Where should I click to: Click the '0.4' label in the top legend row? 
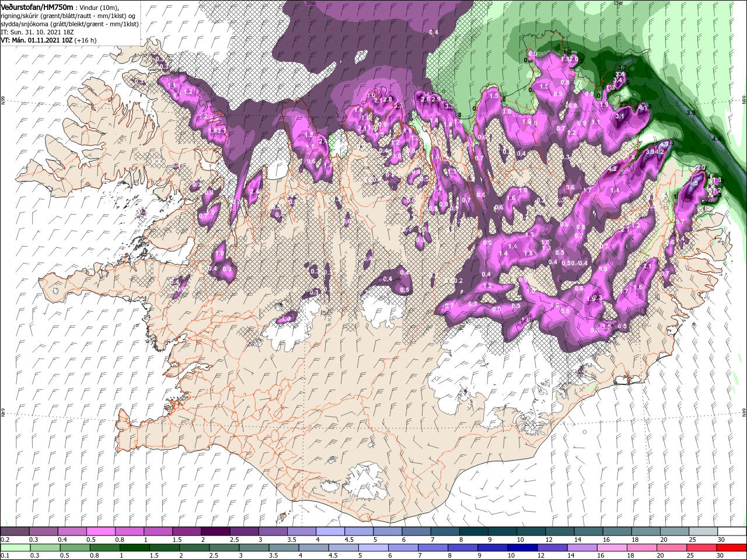pos(62,540)
